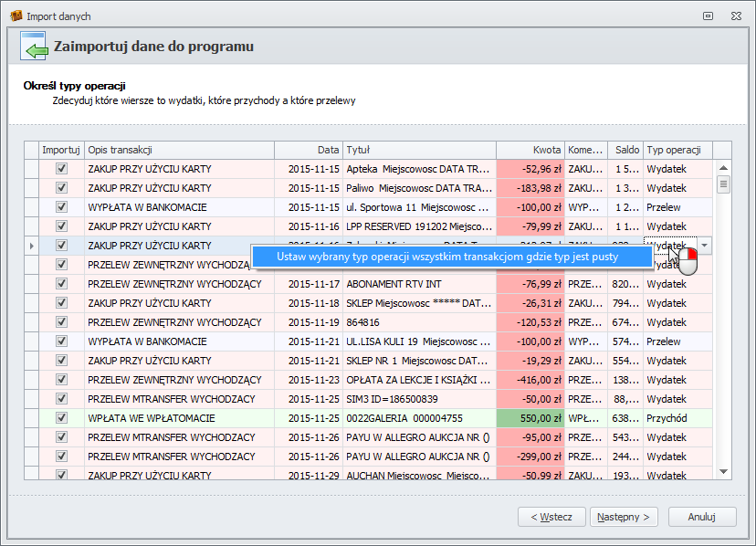Toggle import checkbox for AUCHAN transaction row
This screenshot has width=756, height=546.
tap(62, 475)
